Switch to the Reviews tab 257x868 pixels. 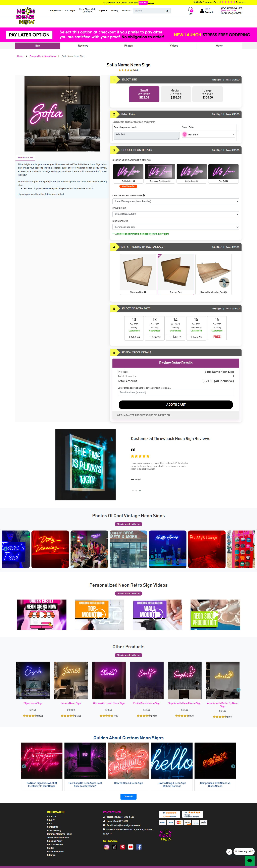tap(83, 46)
